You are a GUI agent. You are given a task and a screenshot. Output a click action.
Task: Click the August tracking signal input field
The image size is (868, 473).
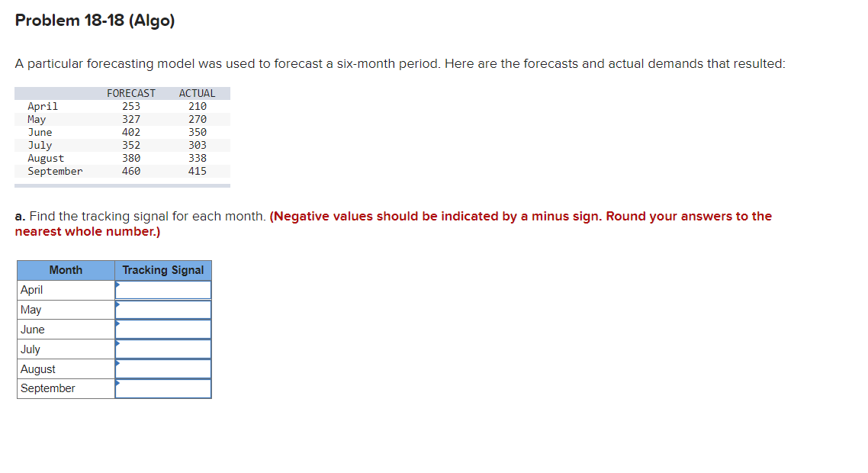tap(163, 368)
